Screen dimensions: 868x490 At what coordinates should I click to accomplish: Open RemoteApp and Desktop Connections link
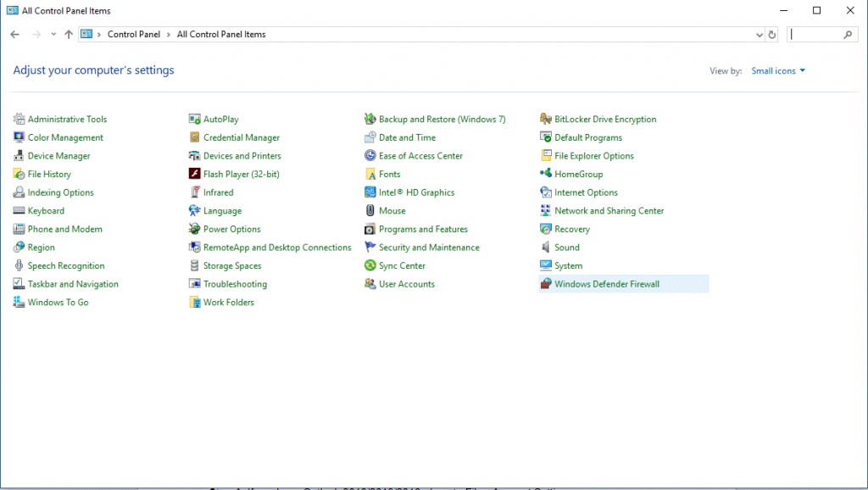277,247
